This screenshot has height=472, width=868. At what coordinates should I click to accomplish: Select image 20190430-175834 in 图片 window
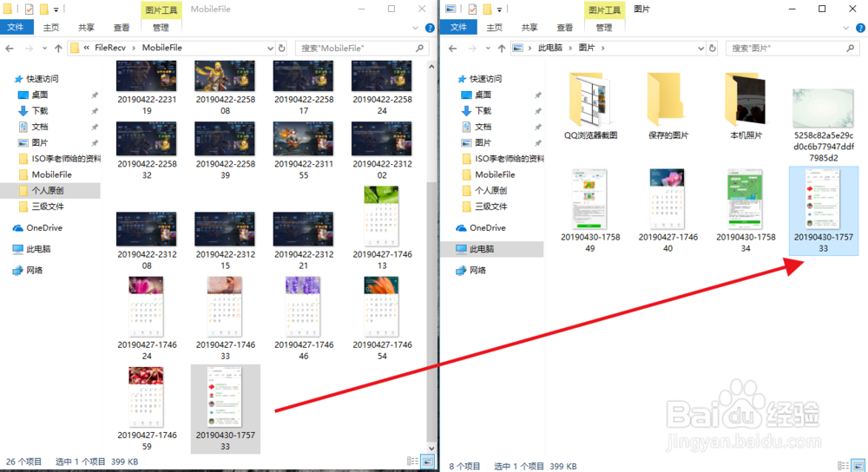[746, 211]
